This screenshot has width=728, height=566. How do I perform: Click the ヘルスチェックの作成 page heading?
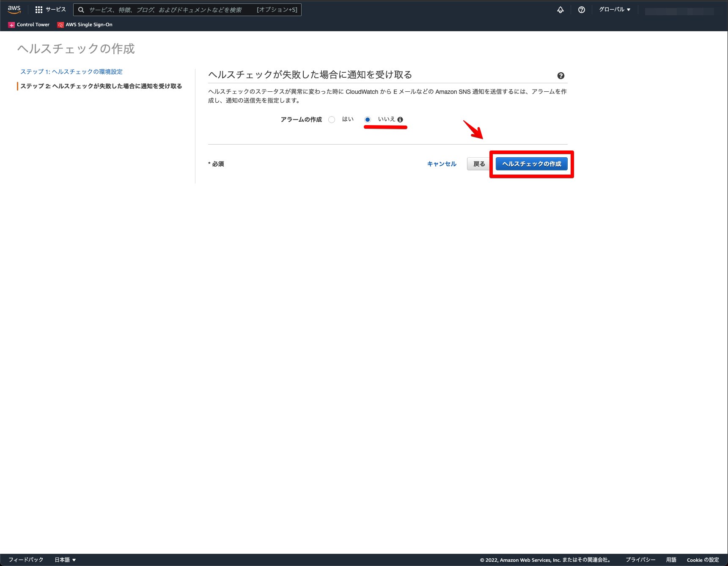pyautogui.click(x=76, y=49)
